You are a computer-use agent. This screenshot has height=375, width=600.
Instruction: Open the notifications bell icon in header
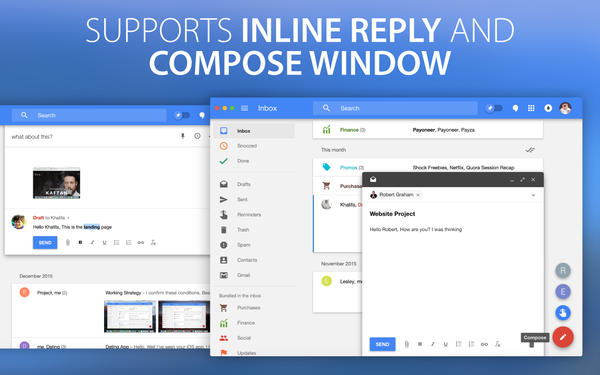click(x=548, y=108)
